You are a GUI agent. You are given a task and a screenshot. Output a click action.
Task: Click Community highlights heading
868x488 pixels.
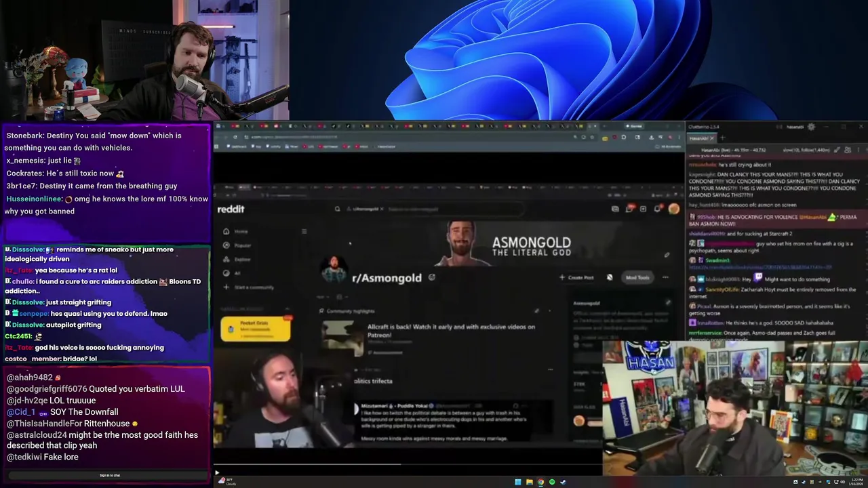tap(351, 311)
